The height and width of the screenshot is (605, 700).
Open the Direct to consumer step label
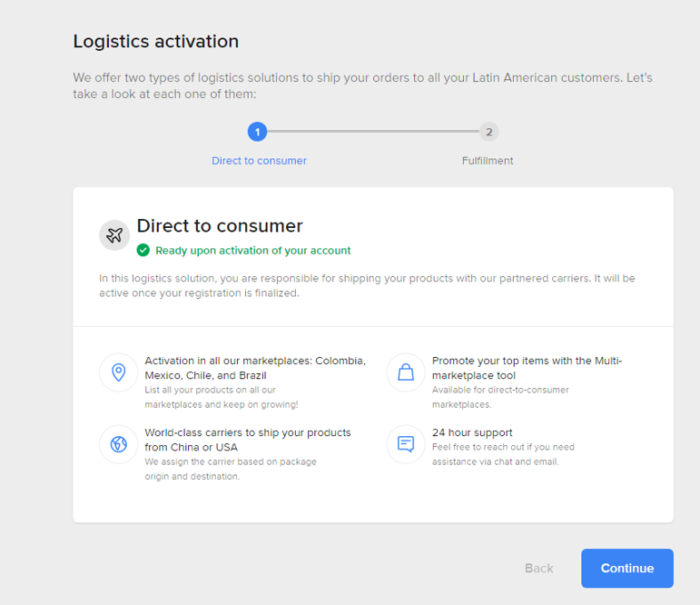(259, 161)
